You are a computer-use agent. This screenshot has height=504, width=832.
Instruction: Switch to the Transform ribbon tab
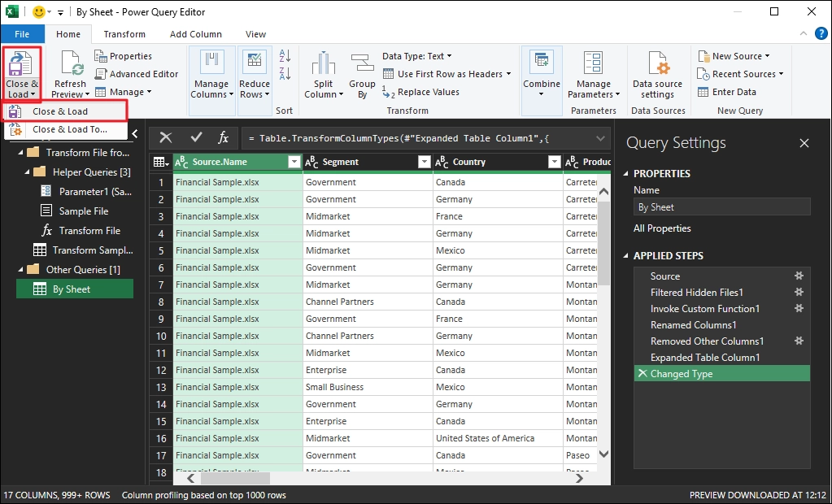coord(124,34)
